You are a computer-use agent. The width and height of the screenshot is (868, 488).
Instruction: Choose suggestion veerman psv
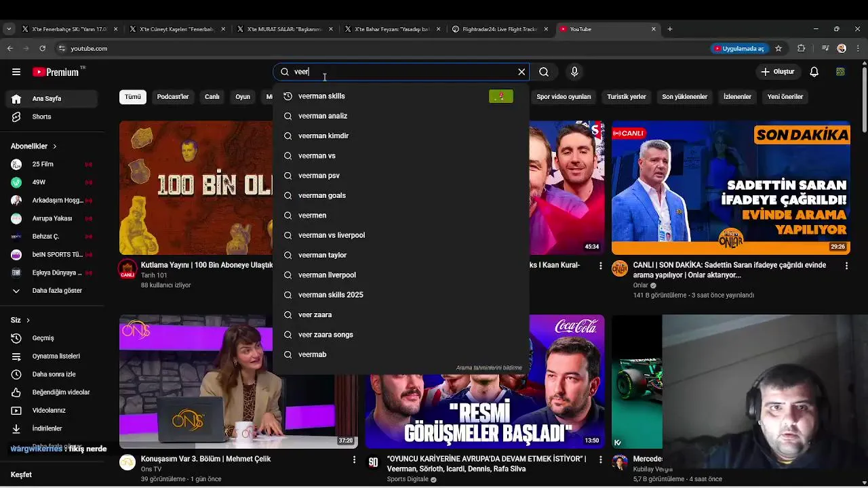[x=400, y=176]
